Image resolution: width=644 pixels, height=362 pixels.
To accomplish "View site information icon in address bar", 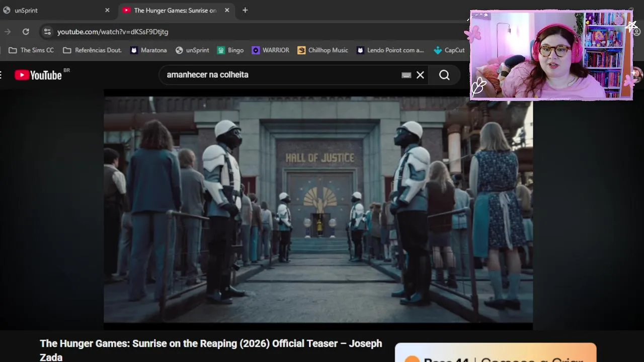I will 47,32.
